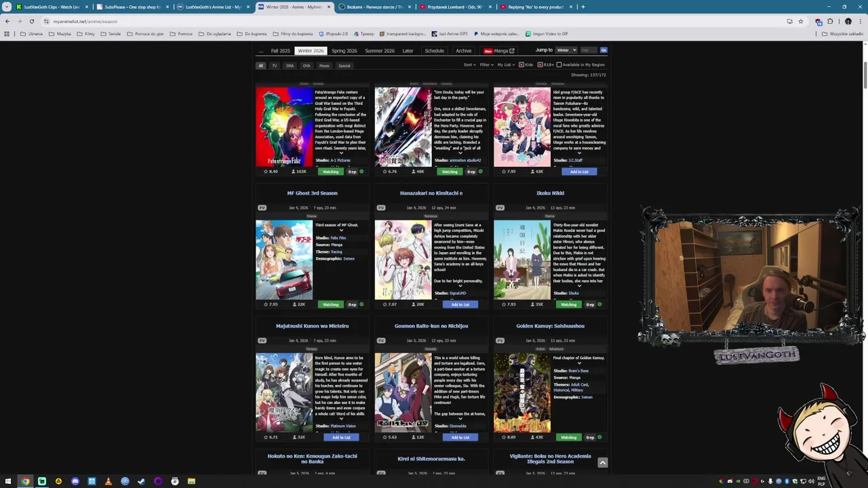This screenshot has height=488, width=868.
Task: Open the Filter dropdown
Action: (x=486, y=64)
